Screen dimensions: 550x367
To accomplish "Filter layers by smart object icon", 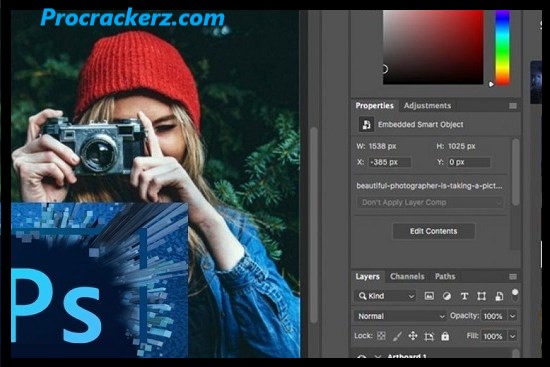I will coord(499,296).
